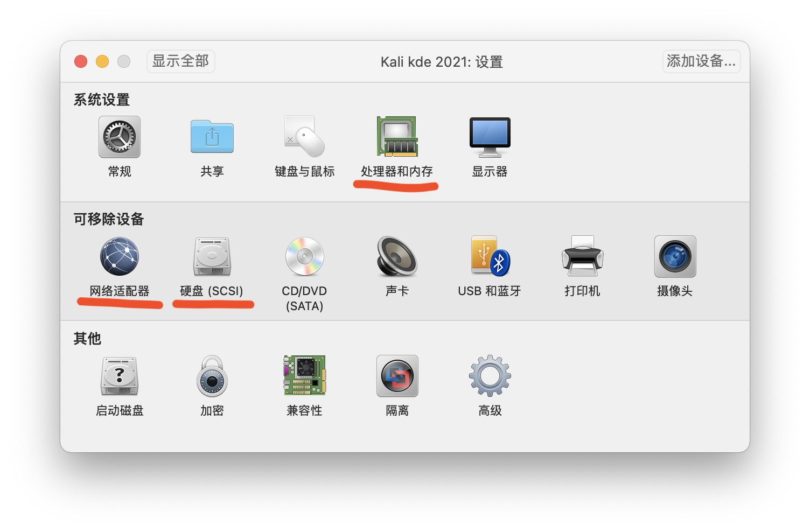
Task: Open the 高级 advanced gear icon
Action: 490,376
